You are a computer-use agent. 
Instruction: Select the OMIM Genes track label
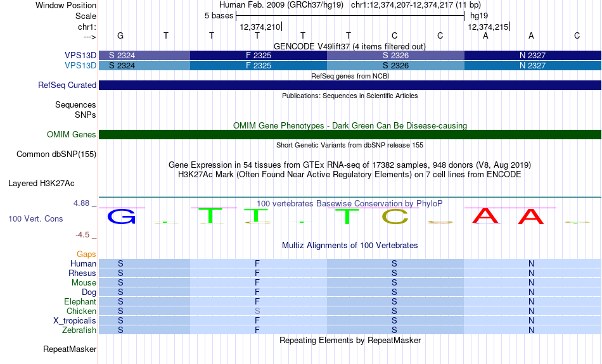point(71,135)
